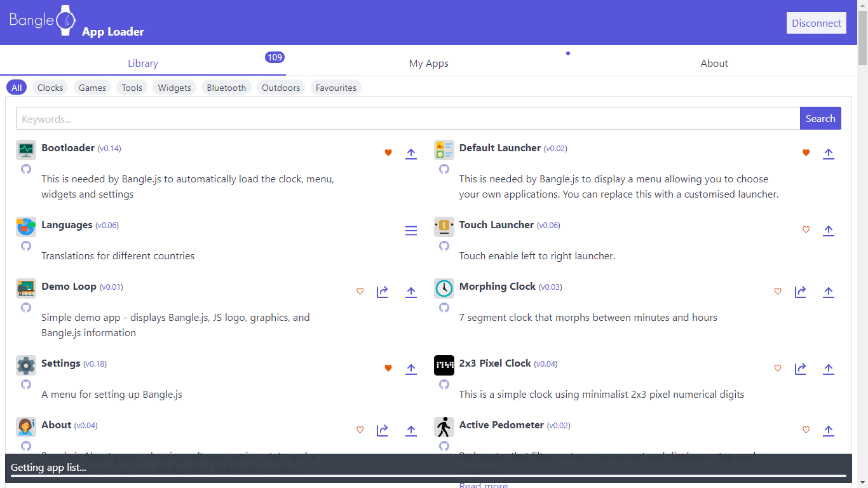Try About app in emulator
This screenshot has height=488, width=868.
[x=383, y=430]
